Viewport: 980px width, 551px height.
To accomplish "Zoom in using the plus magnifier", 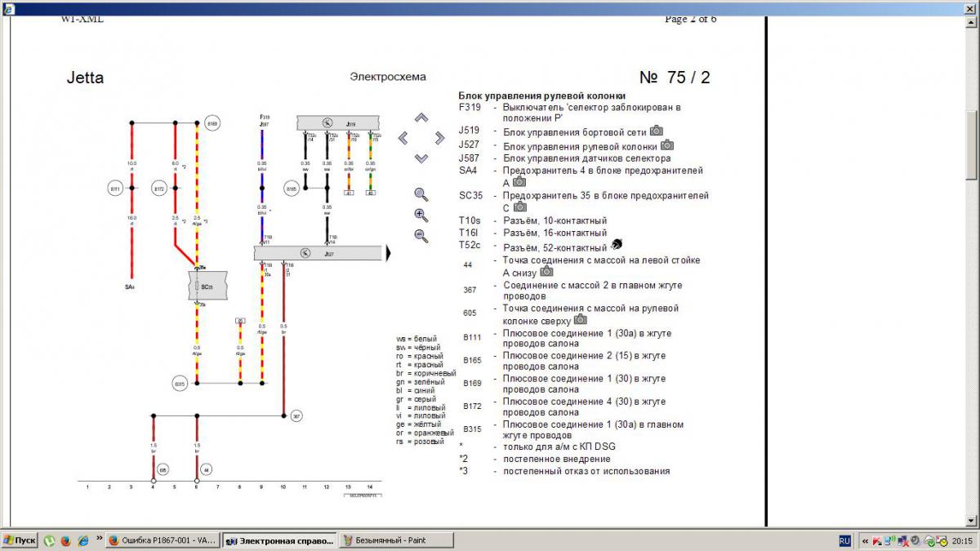I will coord(421,216).
